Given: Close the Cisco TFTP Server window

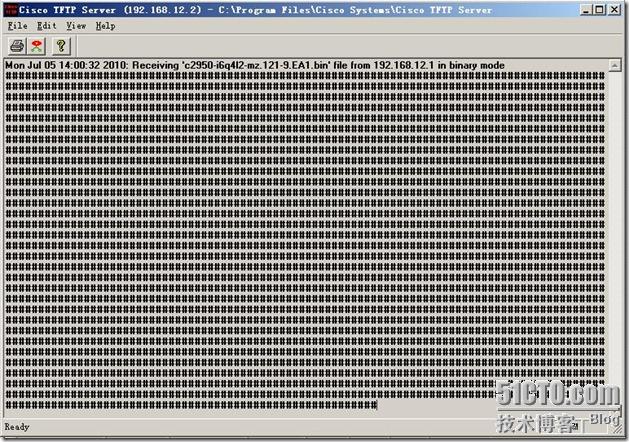Looking at the screenshot, I should coord(615,10).
